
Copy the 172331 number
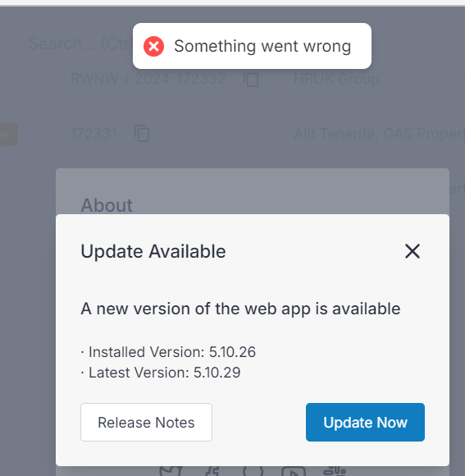click(142, 133)
